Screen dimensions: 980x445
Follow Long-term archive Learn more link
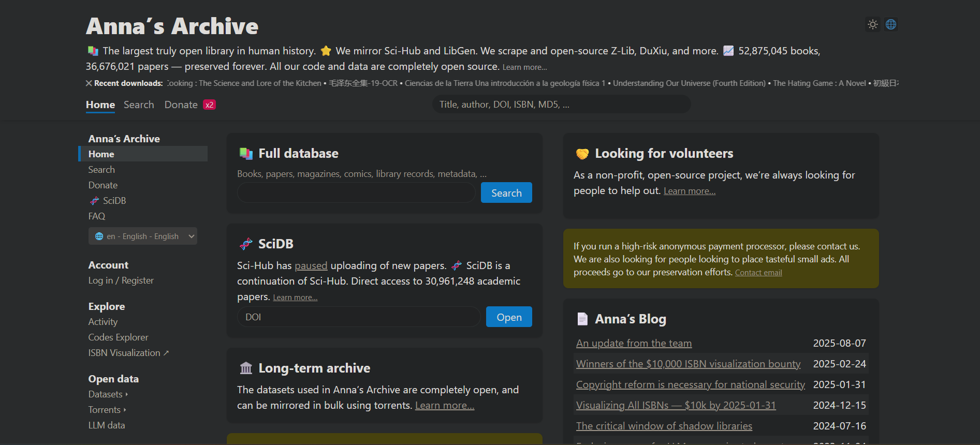click(x=445, y=405)
